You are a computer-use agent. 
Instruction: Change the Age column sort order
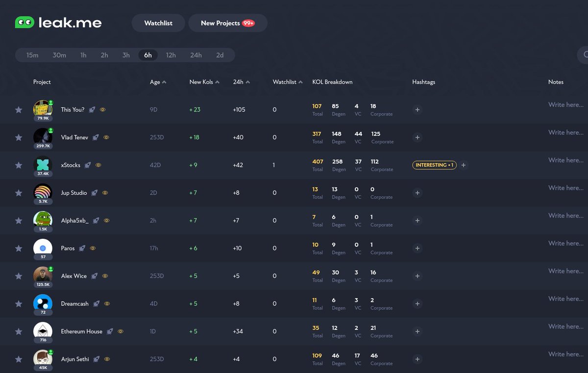coord(164,82)
